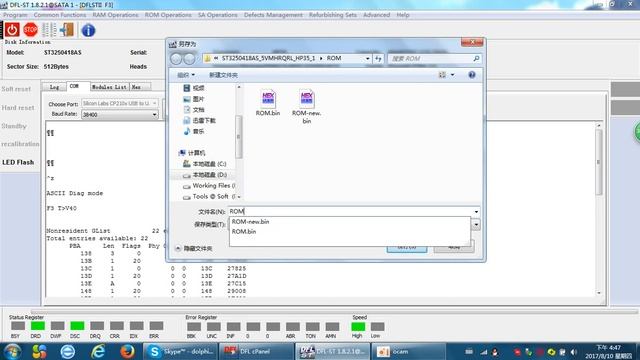Open the save type dropdown arrow
The height and width of the screenshot is (360, 640).
pyautogui.click(x=476, y=224)
